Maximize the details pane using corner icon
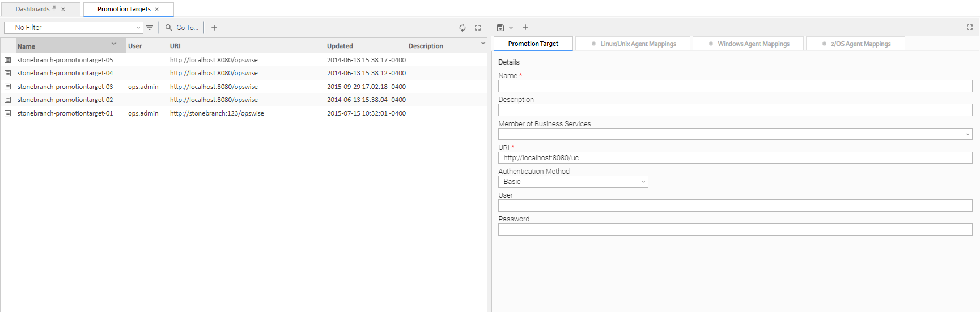This screenshot has height=312, width=980. (x=969, y=27)
